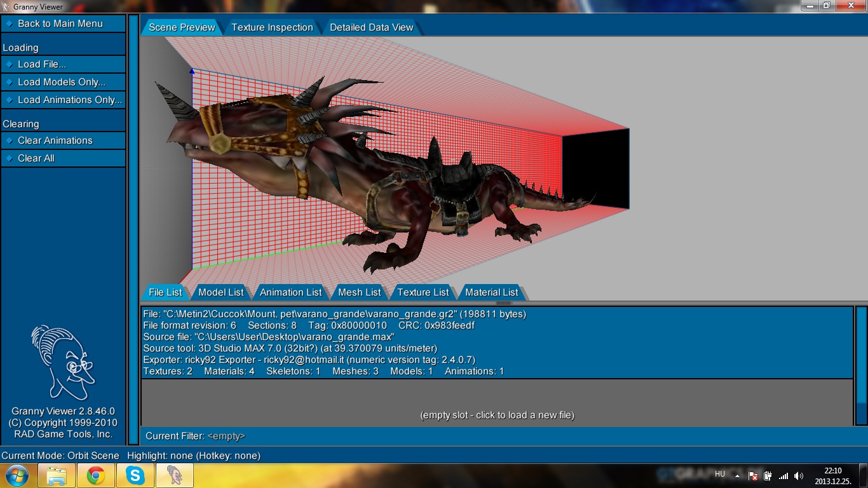Click the HU language indicator
The height and width of the screenshot is (488, 868).
[720, 474]
